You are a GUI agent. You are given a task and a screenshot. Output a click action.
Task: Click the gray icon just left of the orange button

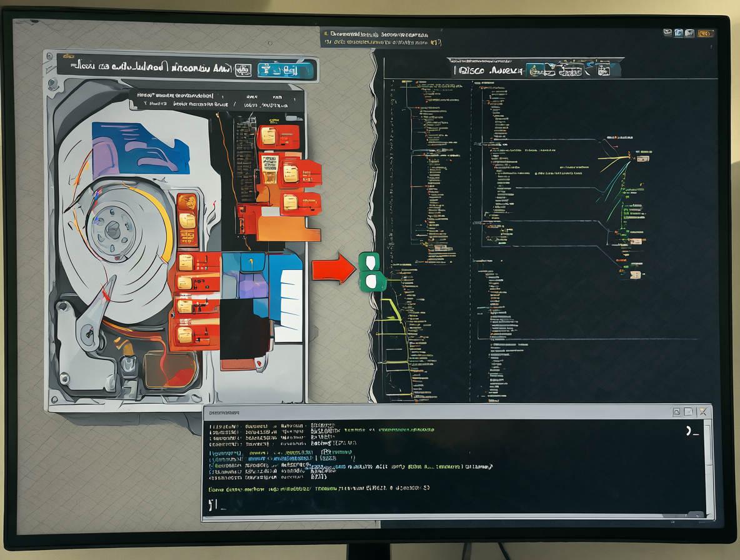click(x=689, y=33)
